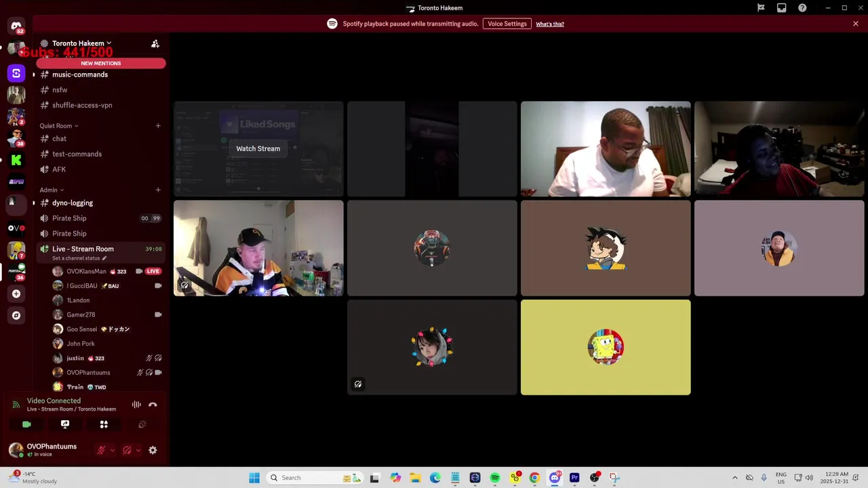Open Windows Start menu
Image resolution: width=868 pixels, height=488 pixels.
point(254,478)
